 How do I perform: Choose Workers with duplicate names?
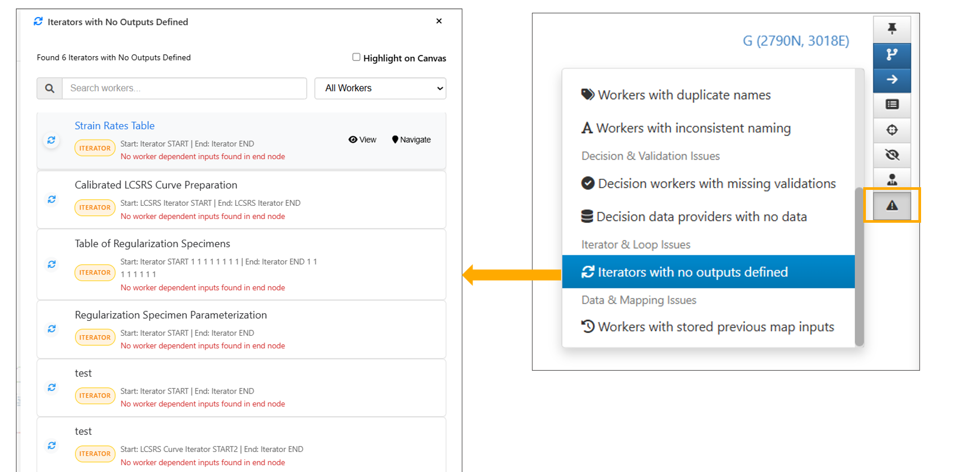pos(684,95)
